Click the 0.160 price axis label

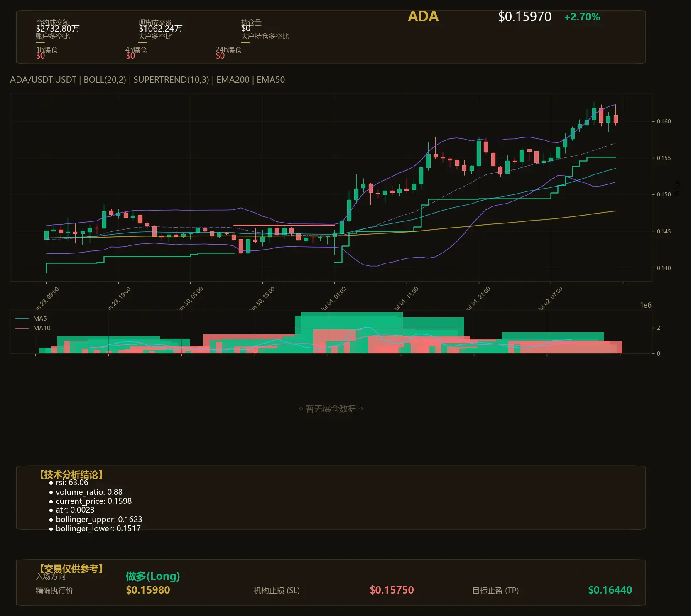click(664, 121)
